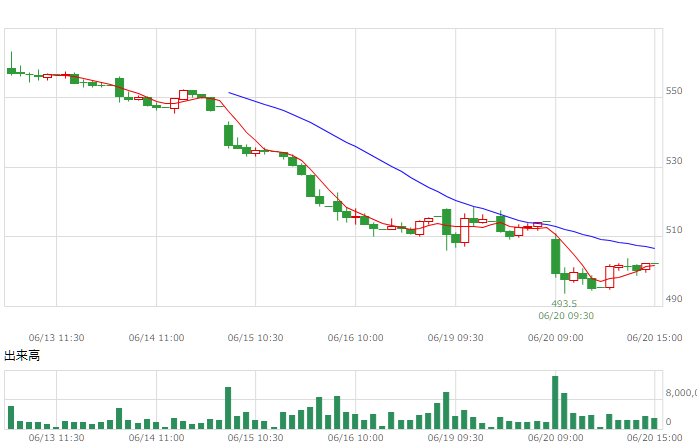Click 06/13 11:30 under the volume chart

coord(56,438)
